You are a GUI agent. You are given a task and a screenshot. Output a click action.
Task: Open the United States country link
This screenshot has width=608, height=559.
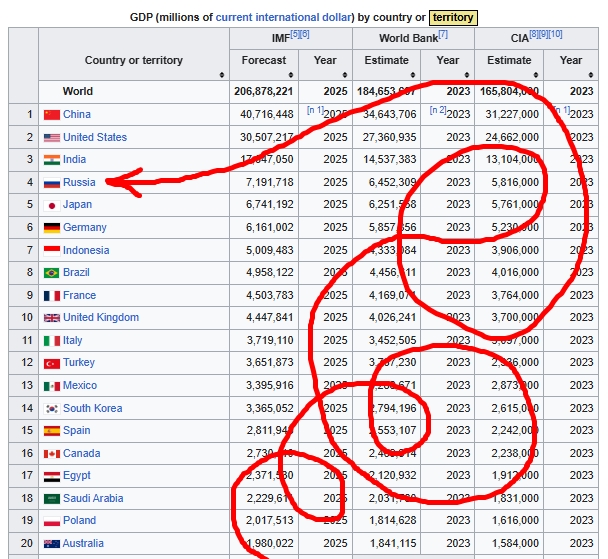tap(95, 137)
